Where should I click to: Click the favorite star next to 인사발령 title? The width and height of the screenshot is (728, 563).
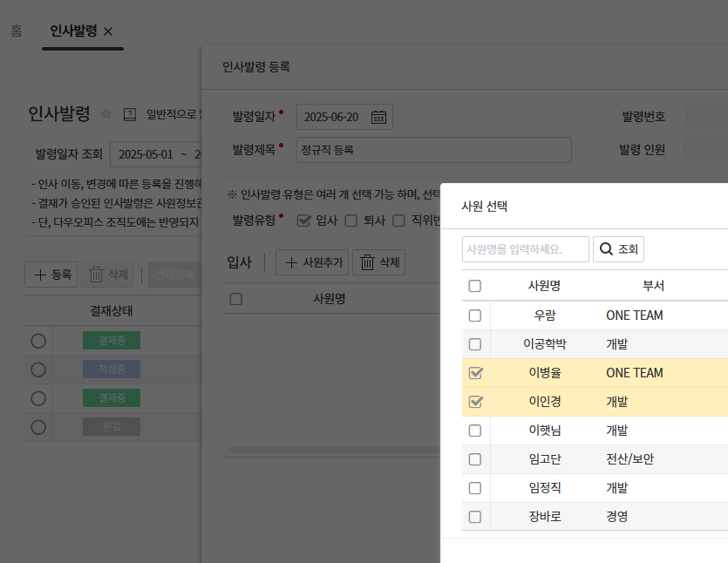tap(106, 113)
